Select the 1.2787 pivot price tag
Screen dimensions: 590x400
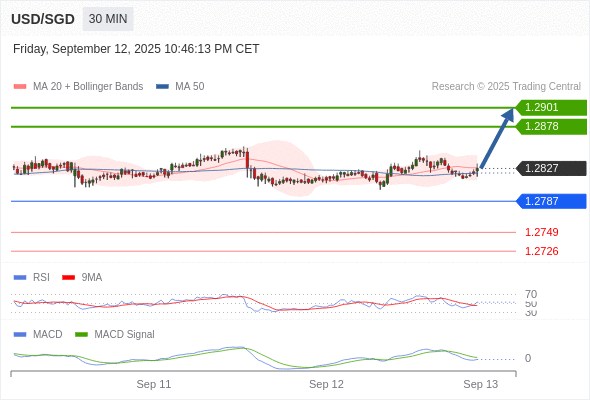[x=551, y=201]
